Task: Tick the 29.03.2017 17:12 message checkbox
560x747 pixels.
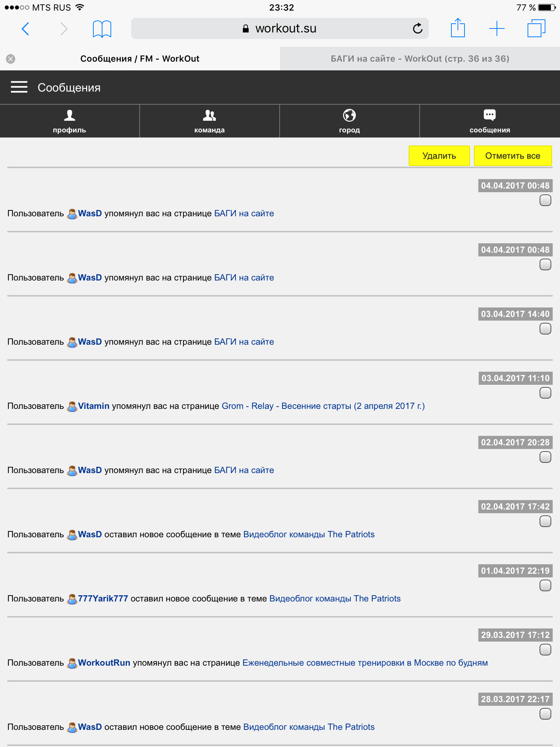Action: (x=545, y=650)
